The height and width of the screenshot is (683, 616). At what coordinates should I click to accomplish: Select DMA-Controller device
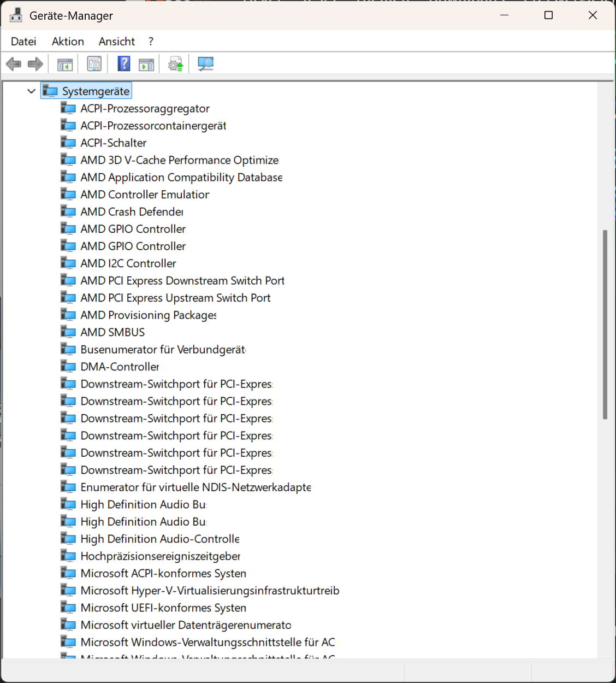point(120,367)
